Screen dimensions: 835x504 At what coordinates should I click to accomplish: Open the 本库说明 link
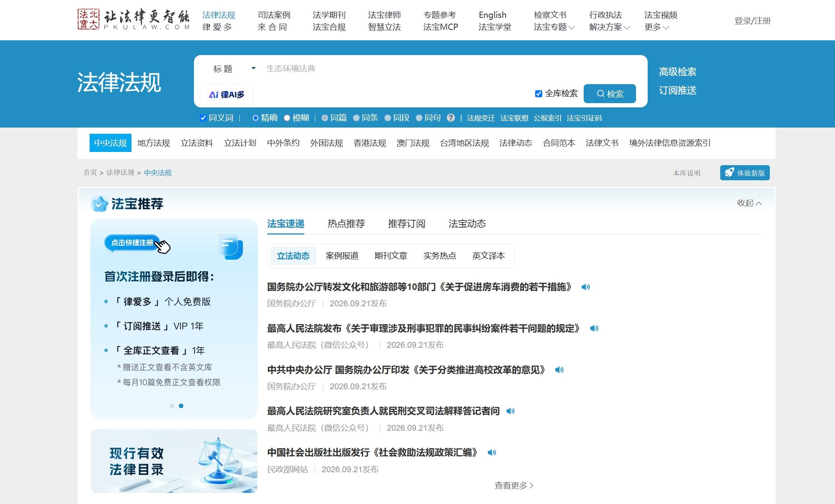[687, 173]
